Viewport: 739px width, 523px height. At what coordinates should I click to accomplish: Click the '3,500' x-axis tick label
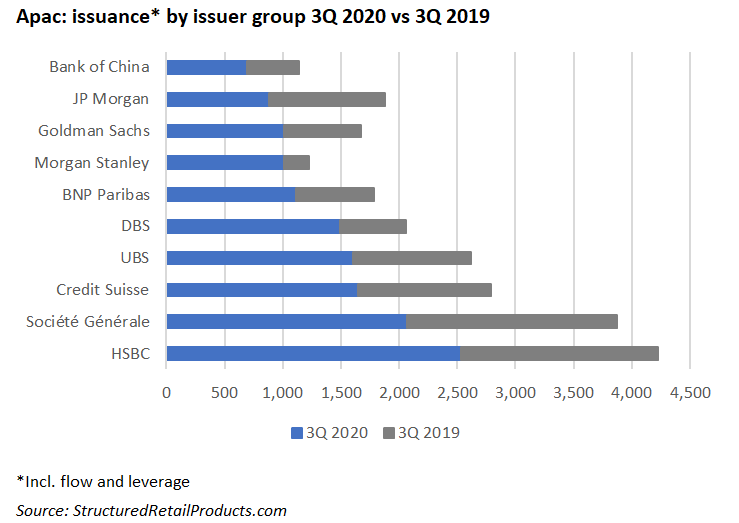[x=574, y=392]
